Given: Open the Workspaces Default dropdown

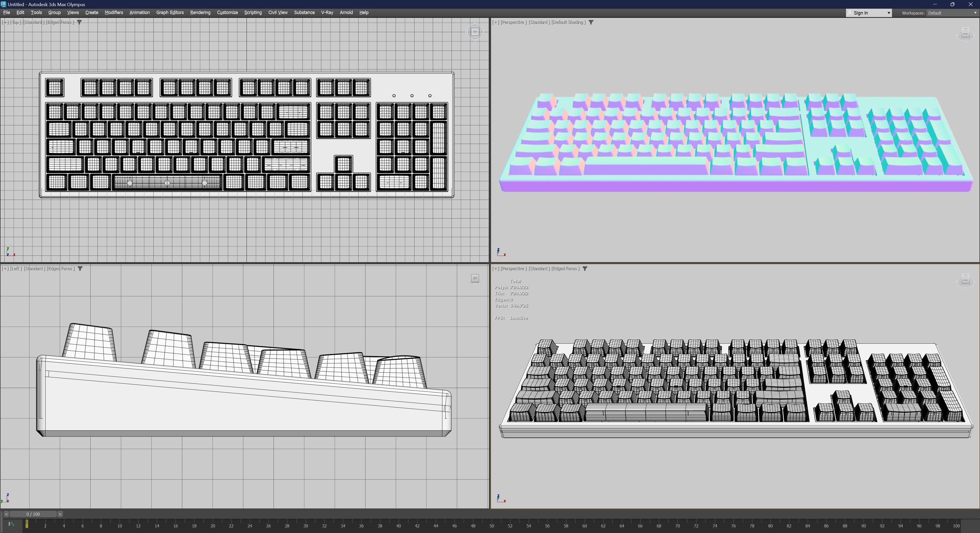Looking at the screenshot, I should point(952,13).
